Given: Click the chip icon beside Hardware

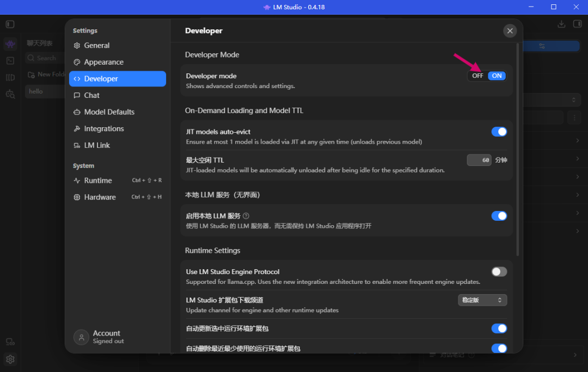Looking at the screenshot, I should [77, 197].
